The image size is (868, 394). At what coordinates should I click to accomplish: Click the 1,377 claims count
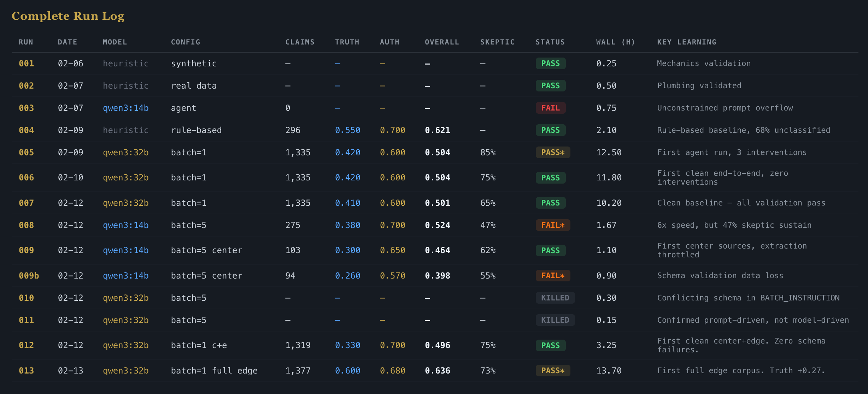[x=298, y=371]
